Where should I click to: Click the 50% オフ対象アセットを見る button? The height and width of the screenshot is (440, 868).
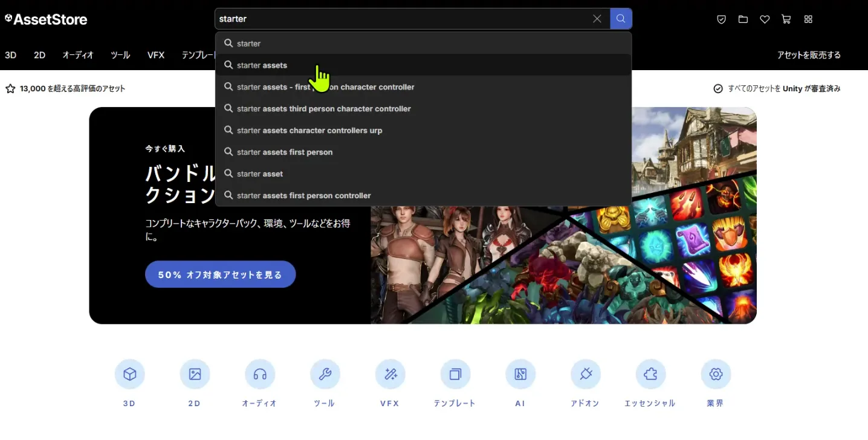(x=220, y=274)
